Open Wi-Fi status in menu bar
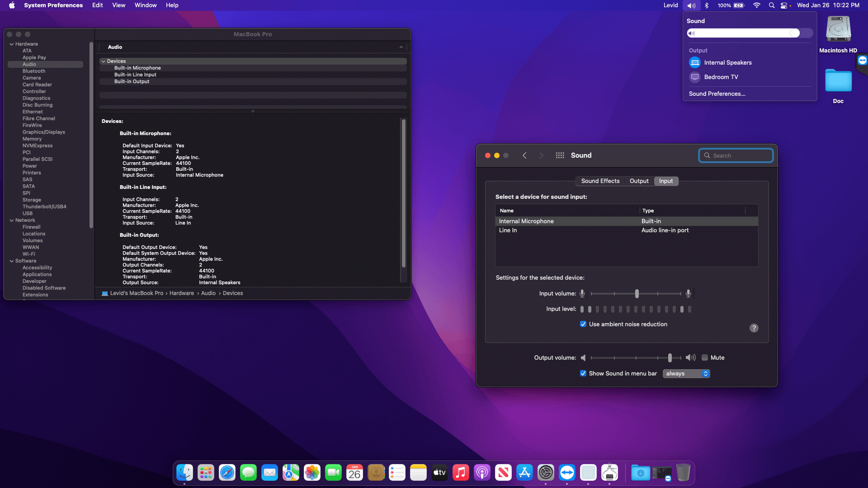 click(756, 5)
